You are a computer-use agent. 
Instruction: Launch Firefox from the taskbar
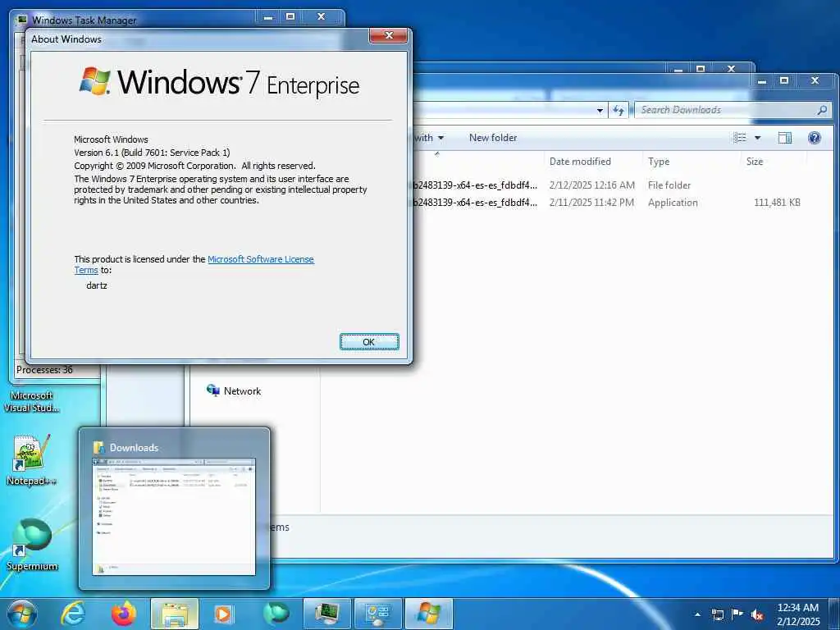pyautogui.click(x=124, y=614)
